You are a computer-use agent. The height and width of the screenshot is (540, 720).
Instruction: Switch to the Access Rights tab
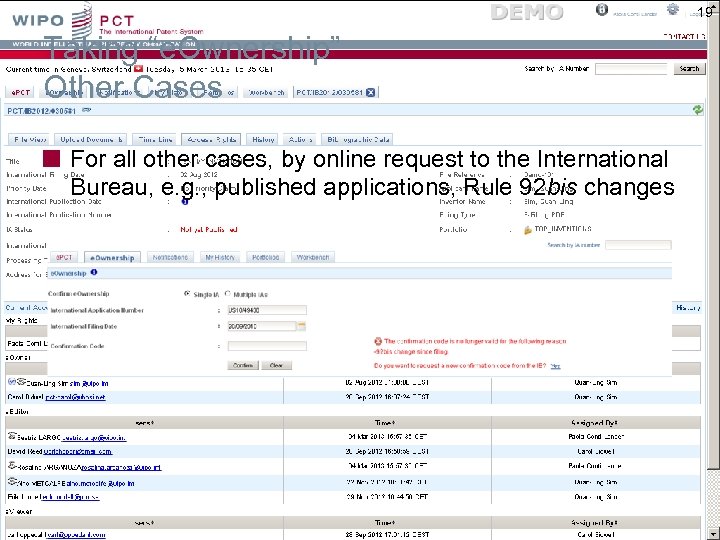click(211, 140)
